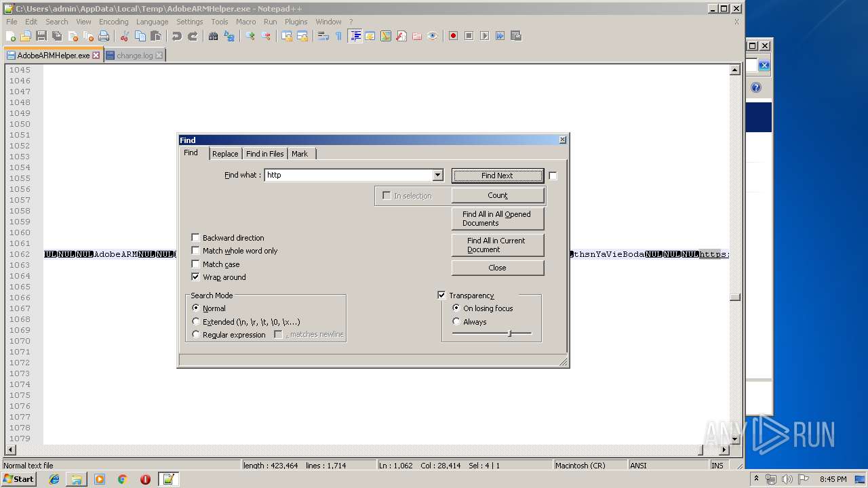Click inside the Find what text field
The height and width of the screenshot is (488, 868).
tap(349, 175)
